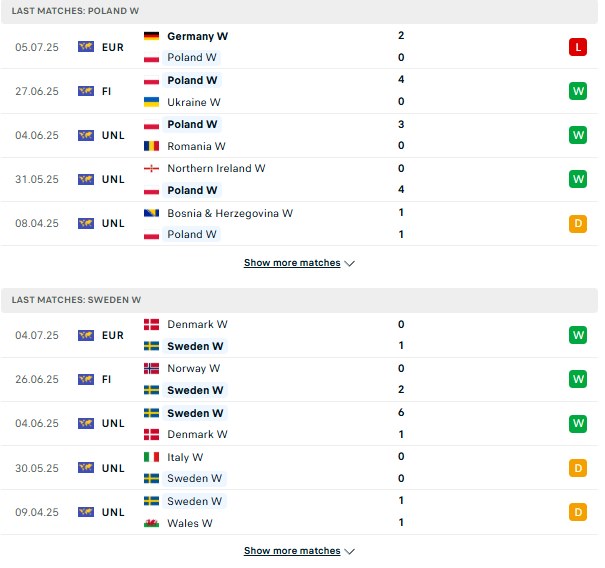This screenshot has height=568, width=605.
Task: Open the Northern Ireland W team link
Action: (218, 170)
